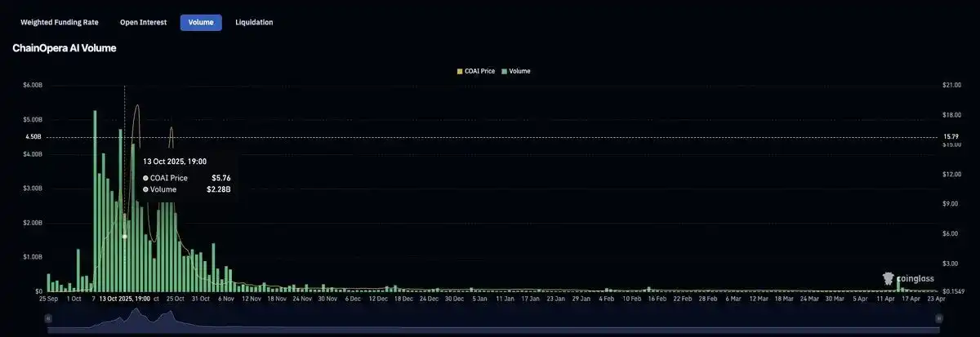Screen dimensions: 980x337
Task: Click the 25 Sep date label
Action: 48,299
